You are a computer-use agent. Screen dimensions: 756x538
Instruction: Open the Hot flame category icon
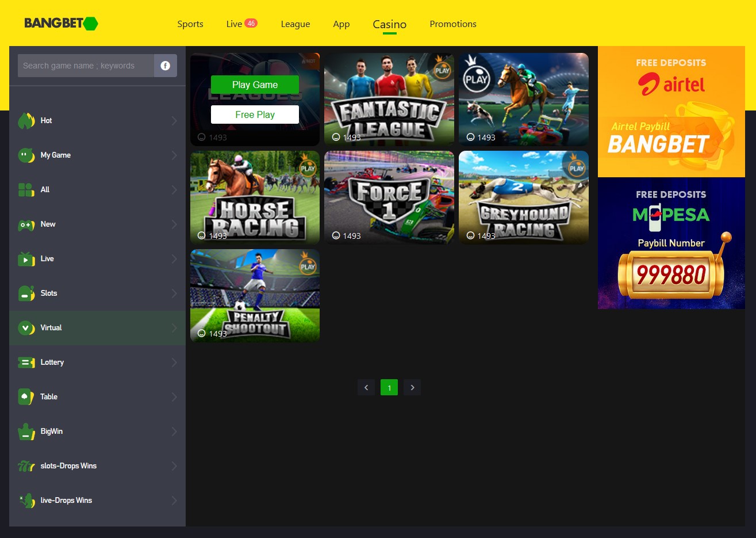(26, 121)
